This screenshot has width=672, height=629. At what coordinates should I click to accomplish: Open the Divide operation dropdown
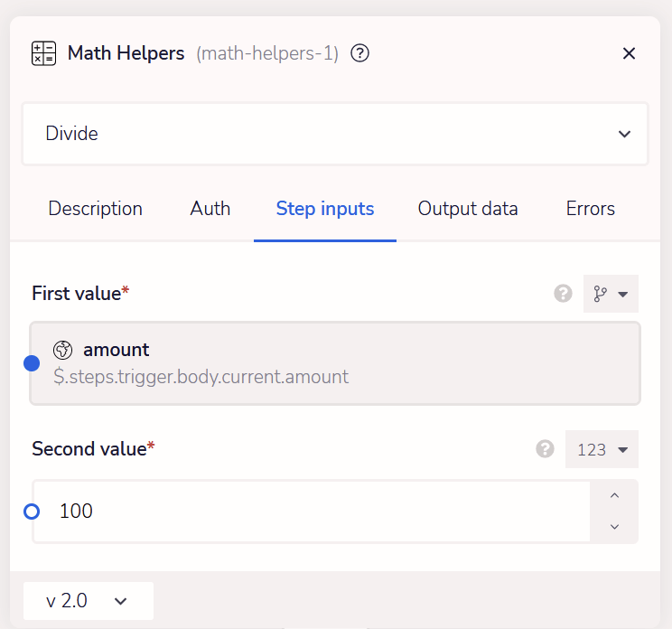click(335, 134)
